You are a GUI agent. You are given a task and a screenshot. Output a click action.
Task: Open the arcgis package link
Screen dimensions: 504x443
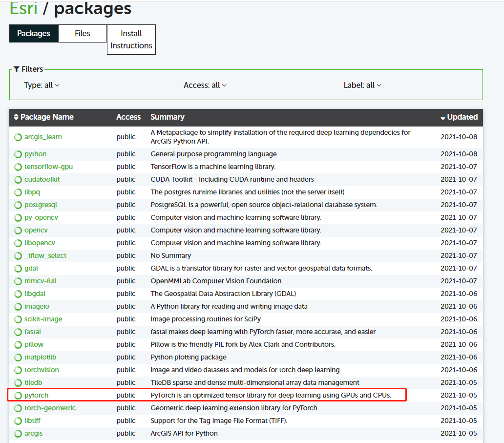click(33, 433)
